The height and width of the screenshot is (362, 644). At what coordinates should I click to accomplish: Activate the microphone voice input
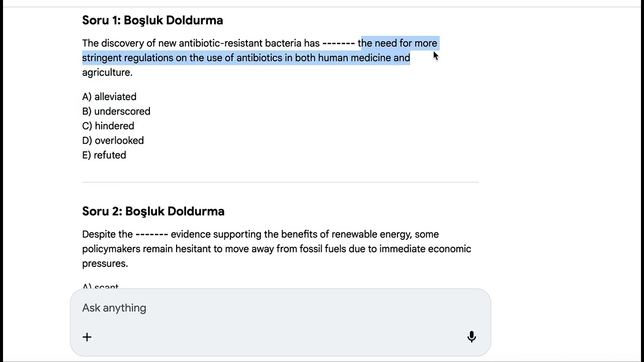(471, 337)
